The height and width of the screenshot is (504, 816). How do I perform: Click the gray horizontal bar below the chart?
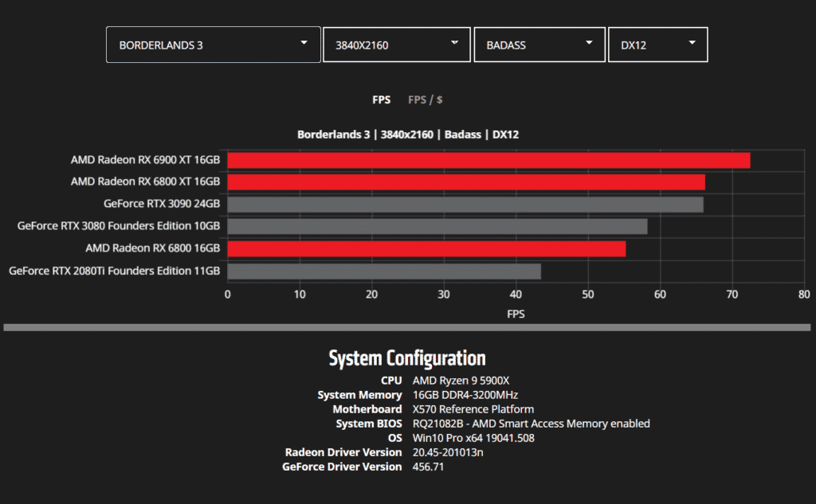[407, 327]
